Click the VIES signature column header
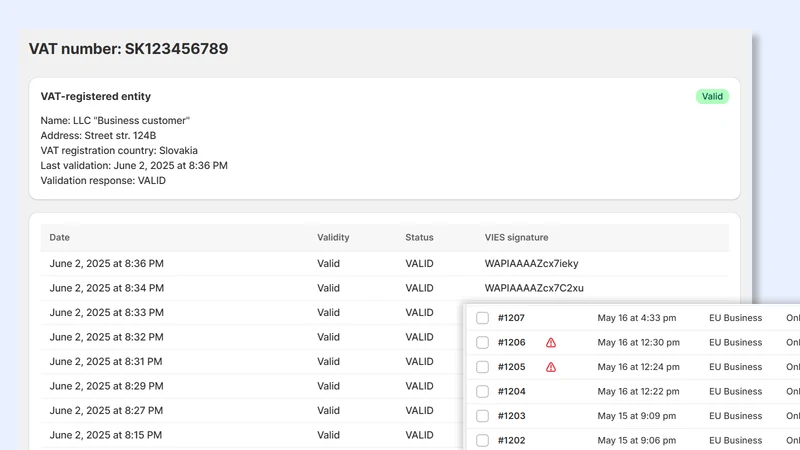Image resolution: width=800 pixels, height=450 pixels. coord(516,237)
